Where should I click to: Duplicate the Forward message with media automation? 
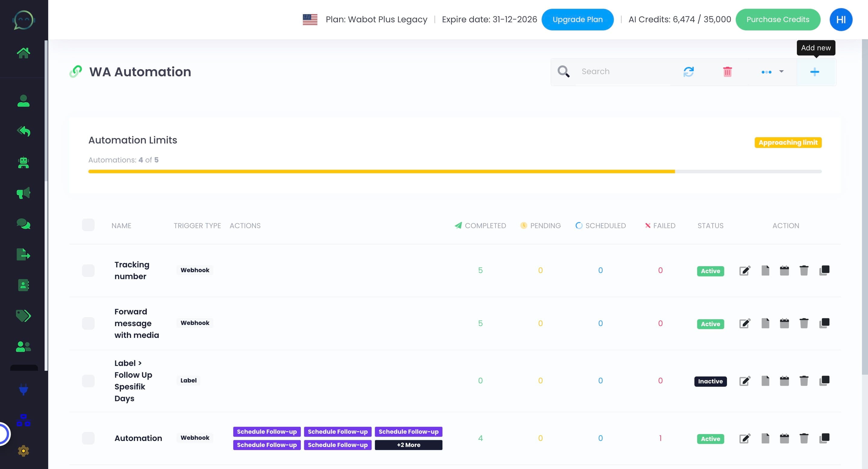824,323
